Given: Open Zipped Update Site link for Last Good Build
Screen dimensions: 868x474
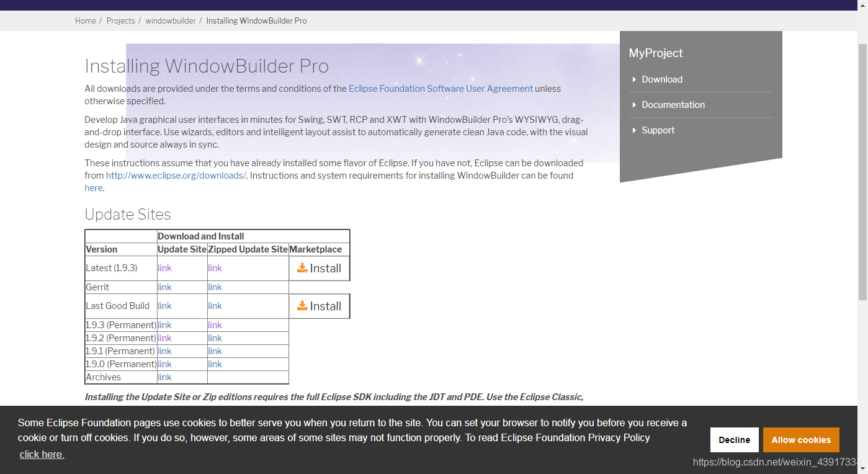Looking at the screenshot, I should pos(215,306).
